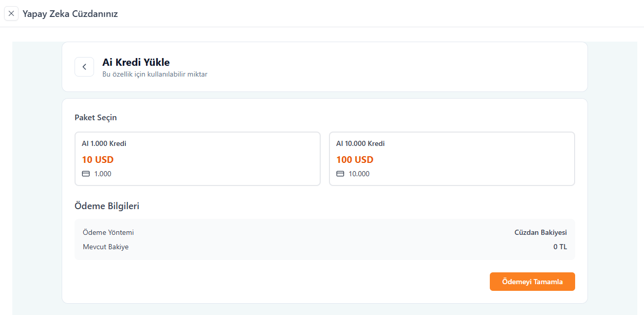Click the Cüzdan Bakiyesi payment method value
The image size is (644, 315).
(540, 232)
